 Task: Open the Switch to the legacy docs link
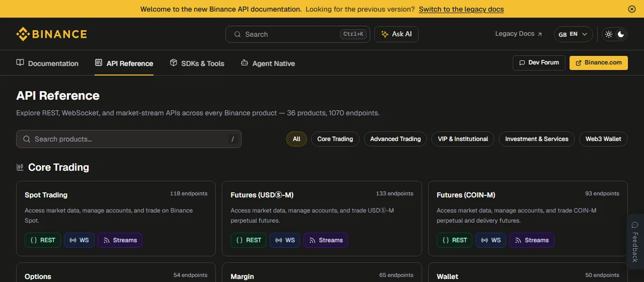(461, 9)
